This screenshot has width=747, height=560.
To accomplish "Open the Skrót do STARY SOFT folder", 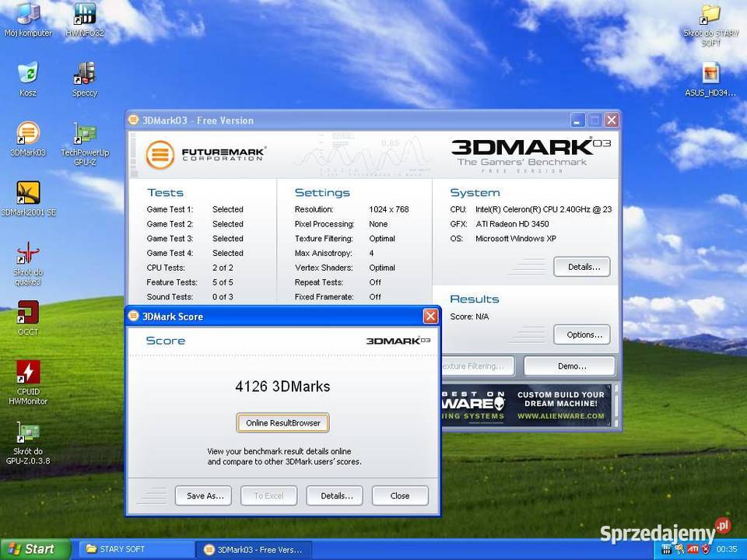I will 710,15.
